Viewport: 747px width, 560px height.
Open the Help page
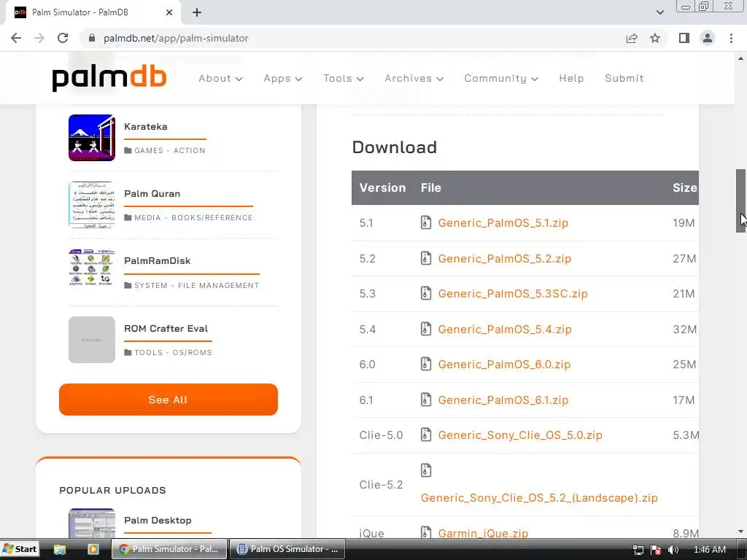point(571,79)
